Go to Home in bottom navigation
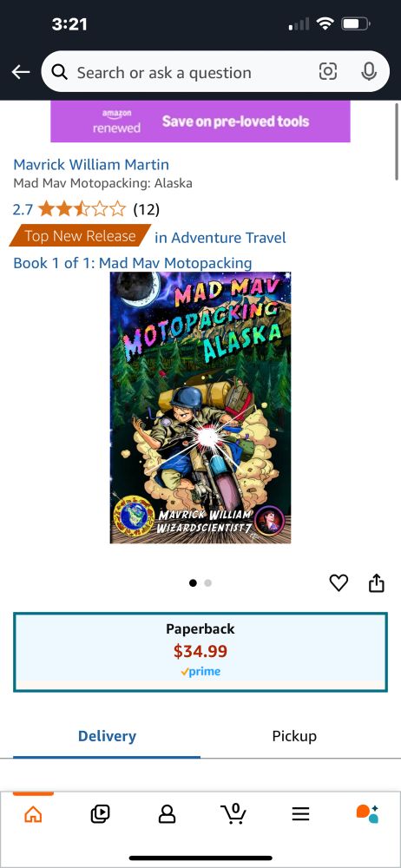Viewport: 401px width, 868px height. pyautogui.click(x=33, y=814)
